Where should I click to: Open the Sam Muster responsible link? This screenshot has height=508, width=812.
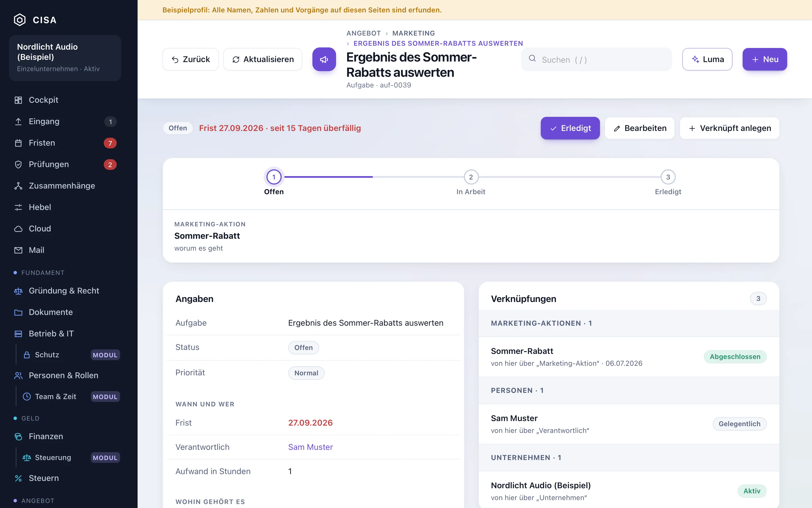point(310,447)
